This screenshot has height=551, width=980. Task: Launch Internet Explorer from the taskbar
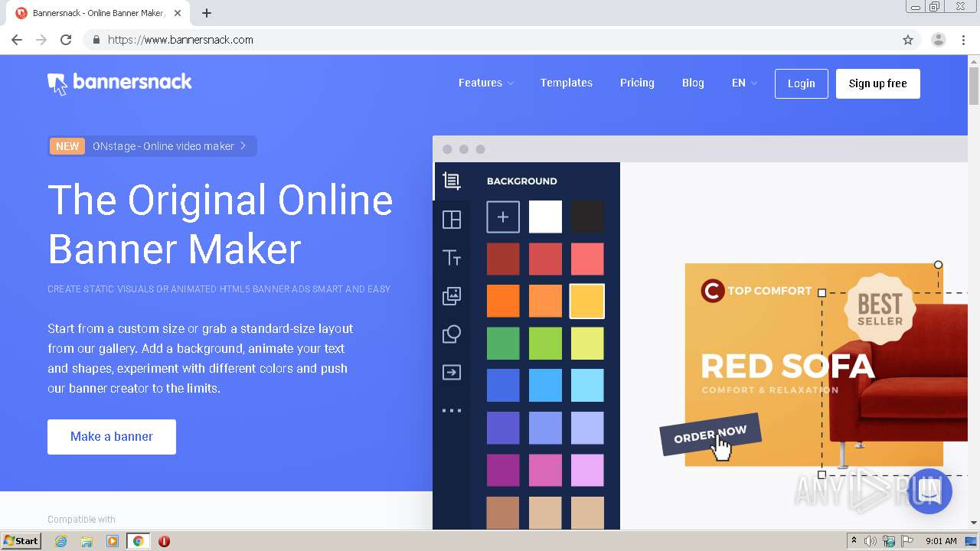pos(60,541)
